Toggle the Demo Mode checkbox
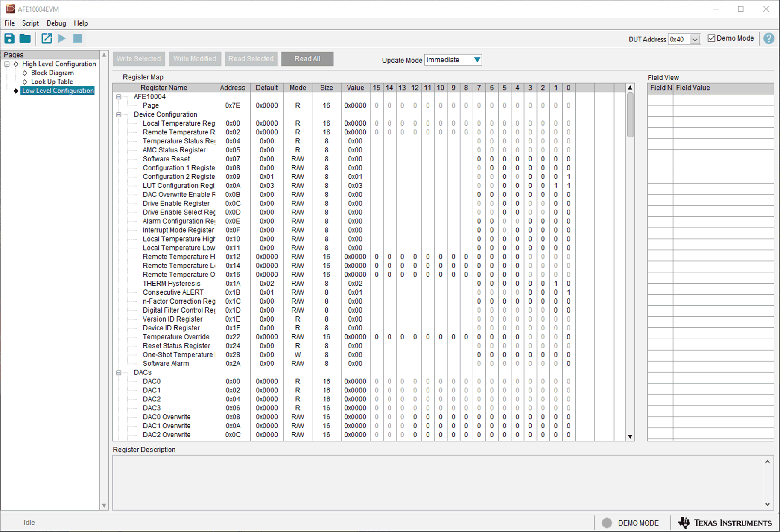 (x=711, y=38)
